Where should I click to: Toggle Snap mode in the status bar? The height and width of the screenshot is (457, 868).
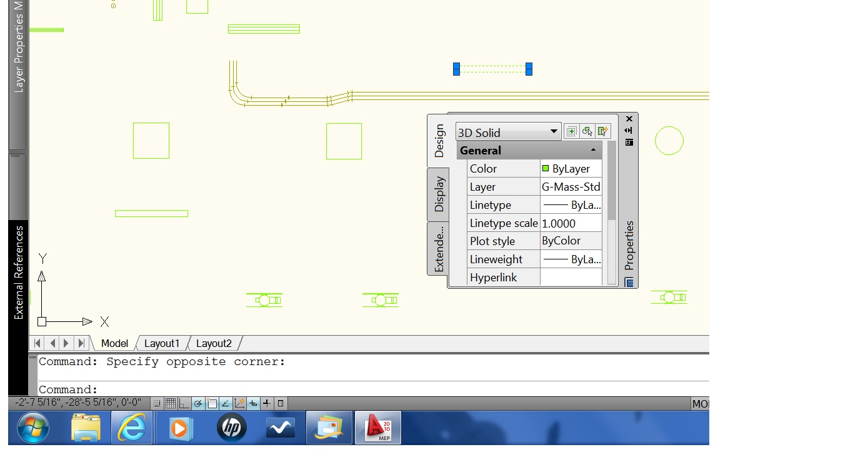(157, 403)
